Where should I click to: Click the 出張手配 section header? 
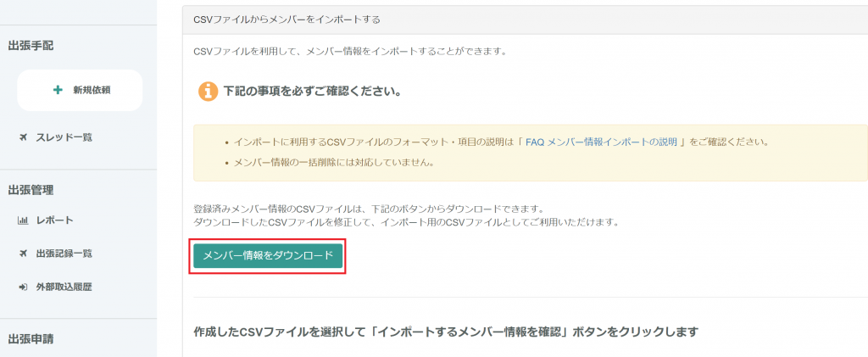[x=31, y=46]
